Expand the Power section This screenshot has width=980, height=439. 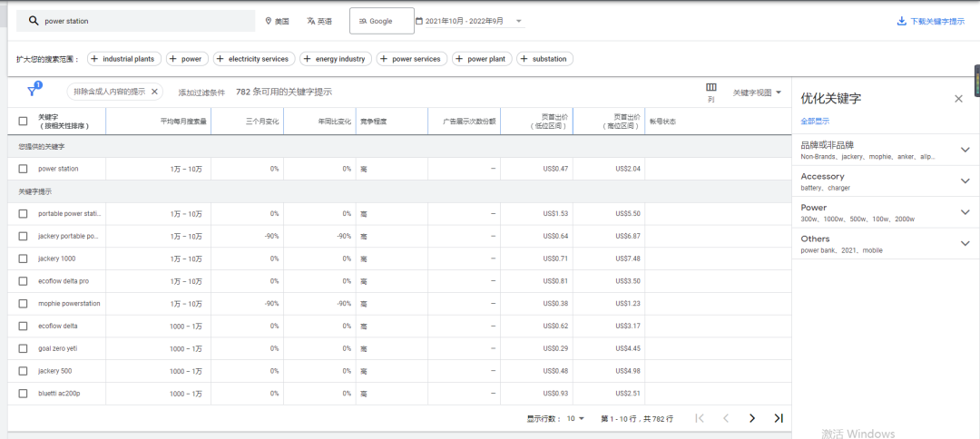click(965, 212)
